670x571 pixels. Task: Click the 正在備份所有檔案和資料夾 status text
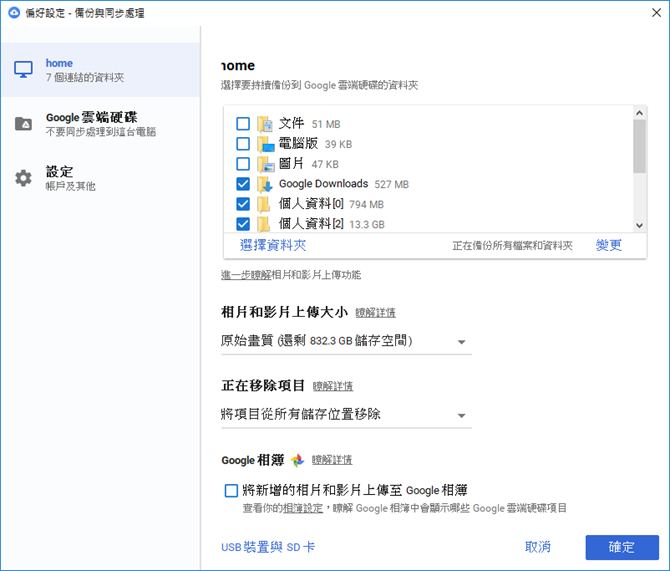click(512, 246)
